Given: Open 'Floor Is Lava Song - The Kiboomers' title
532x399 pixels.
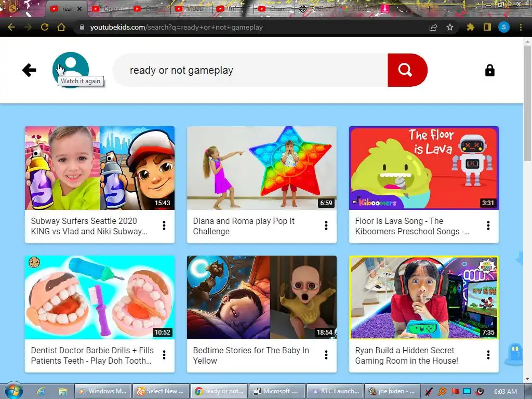Looking at the screenshot, I should [x=412, y=226].
